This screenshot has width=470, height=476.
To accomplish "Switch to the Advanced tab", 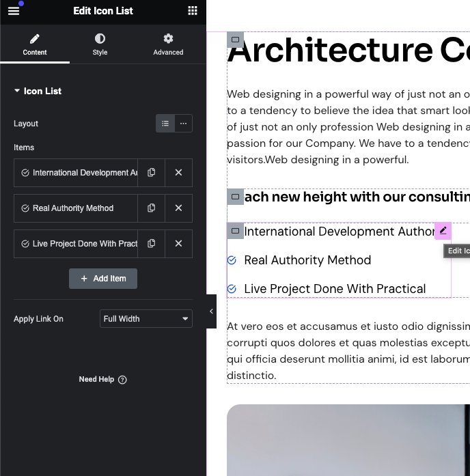I will pyautogui.click(x=168, y=45).
